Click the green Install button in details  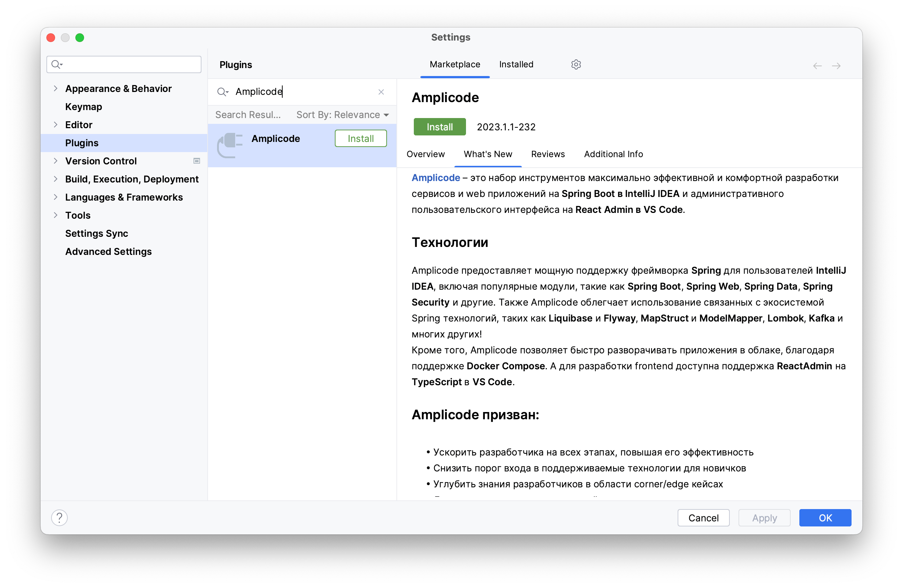(439, 127)
